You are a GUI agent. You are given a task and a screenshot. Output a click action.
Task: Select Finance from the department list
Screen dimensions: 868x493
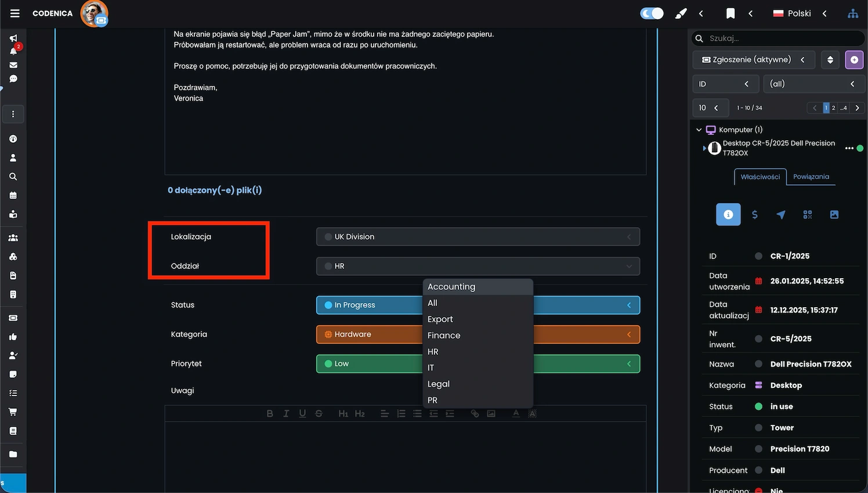[x=444, y=335]
